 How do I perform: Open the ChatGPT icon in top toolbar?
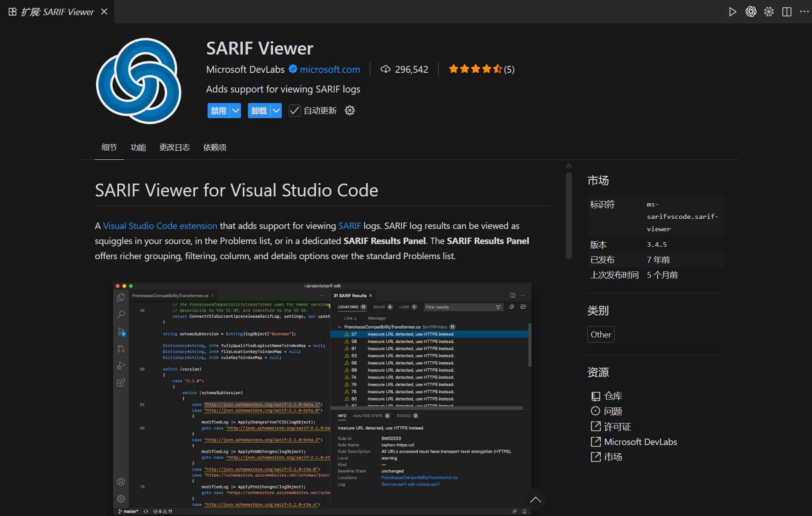click(x=751, y=12)
